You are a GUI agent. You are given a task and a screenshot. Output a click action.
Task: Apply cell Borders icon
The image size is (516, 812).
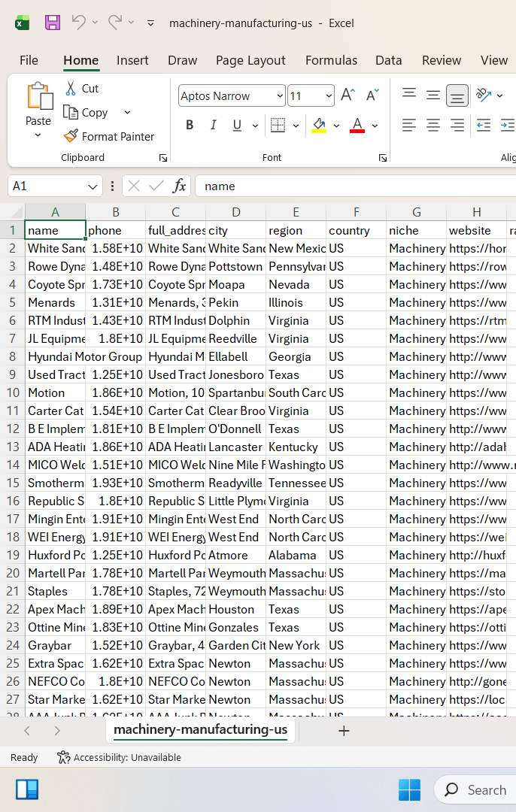[278, 126]
